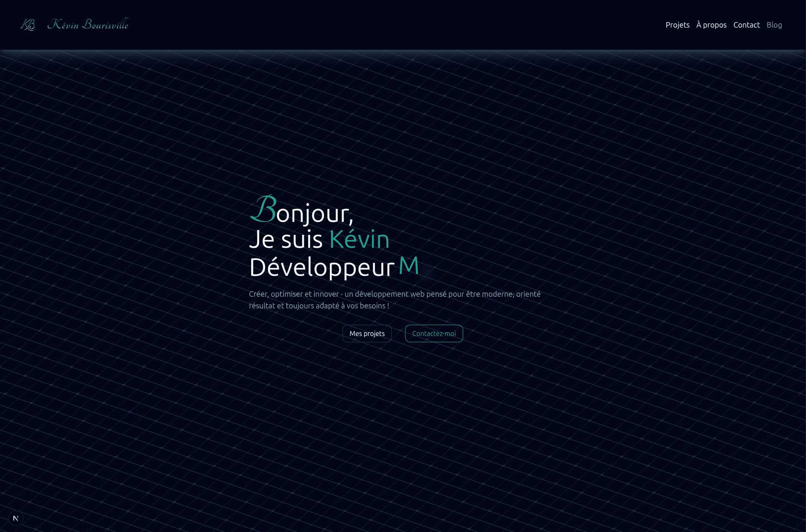Image resolution: width=806 pixels, height=532 pixels.
Task: Click the word développement in the description
Action: click(381, 294)
